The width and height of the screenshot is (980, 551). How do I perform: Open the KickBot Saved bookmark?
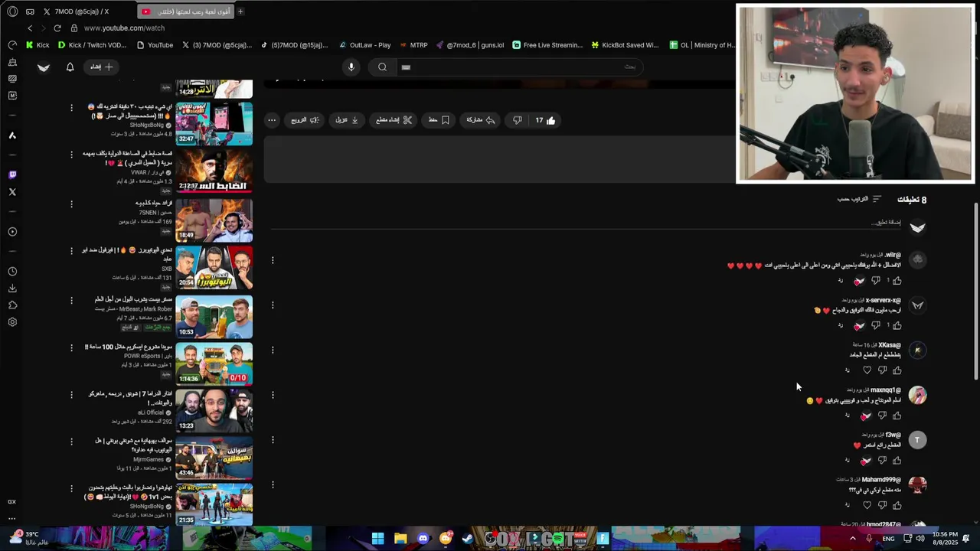pyautogui.click(x=624, y=45)
